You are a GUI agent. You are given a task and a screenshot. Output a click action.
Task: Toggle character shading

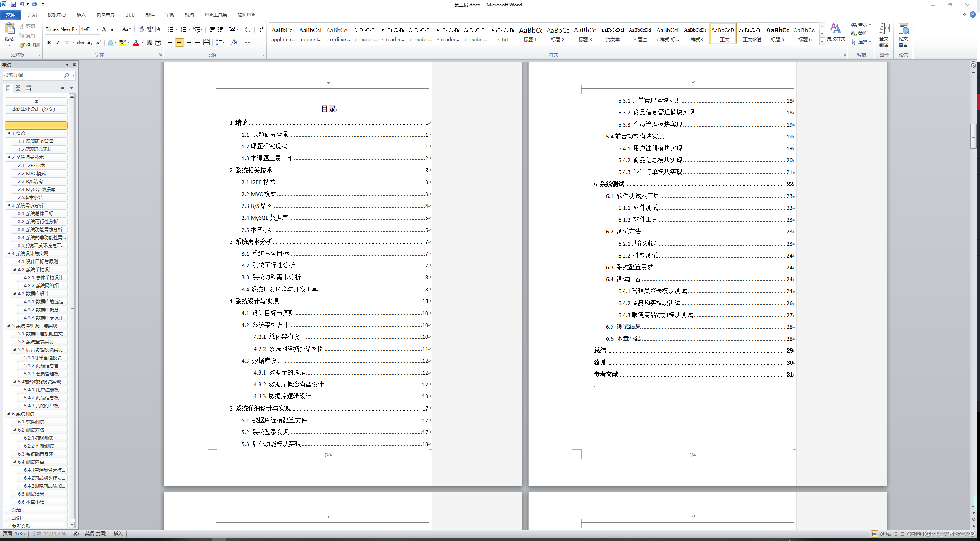tap(149, 43)
